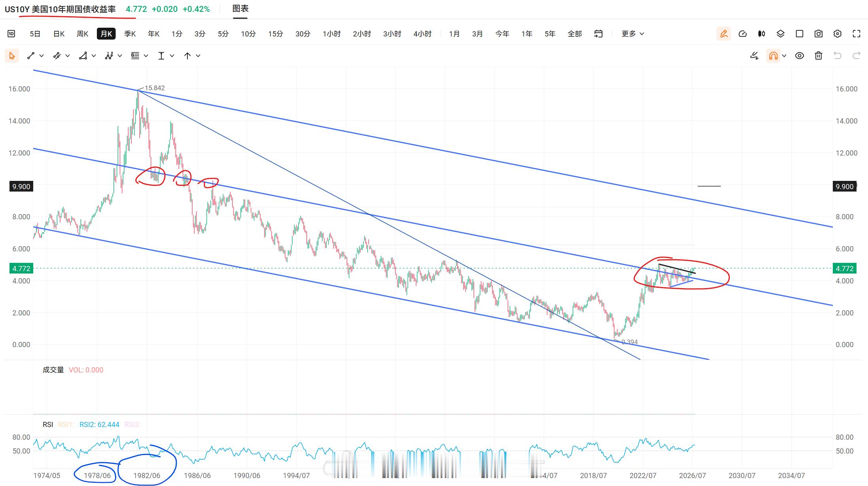Image resolution: width=868 pixels, height=486 pixels.
Task: Switch to 年K yearly candles
Action: [x=154, y=34]
